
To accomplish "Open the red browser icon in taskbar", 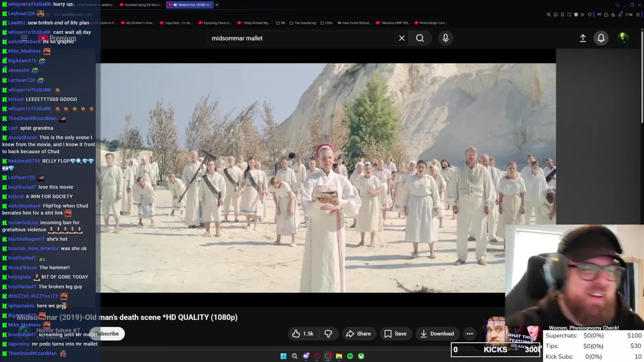I will click(316, 356).
